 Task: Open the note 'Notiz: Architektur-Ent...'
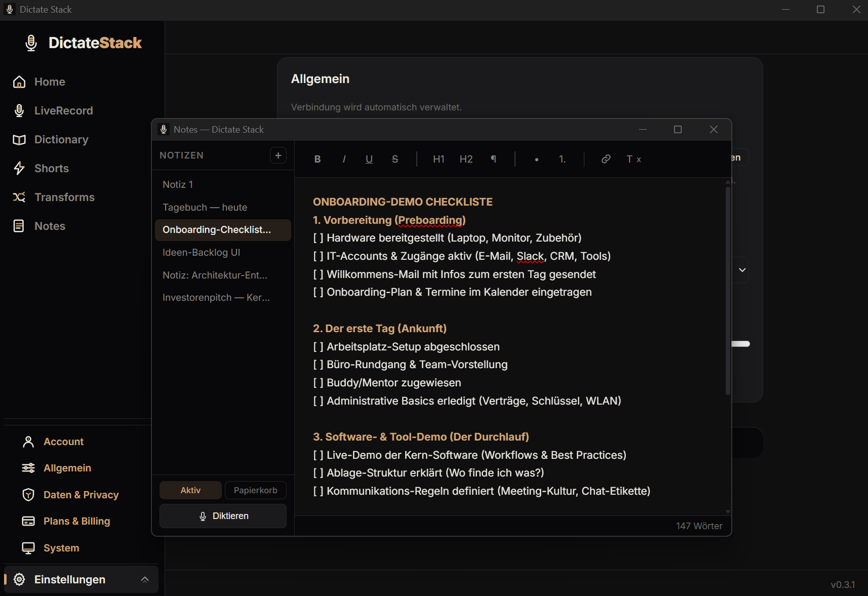point(223,275)
